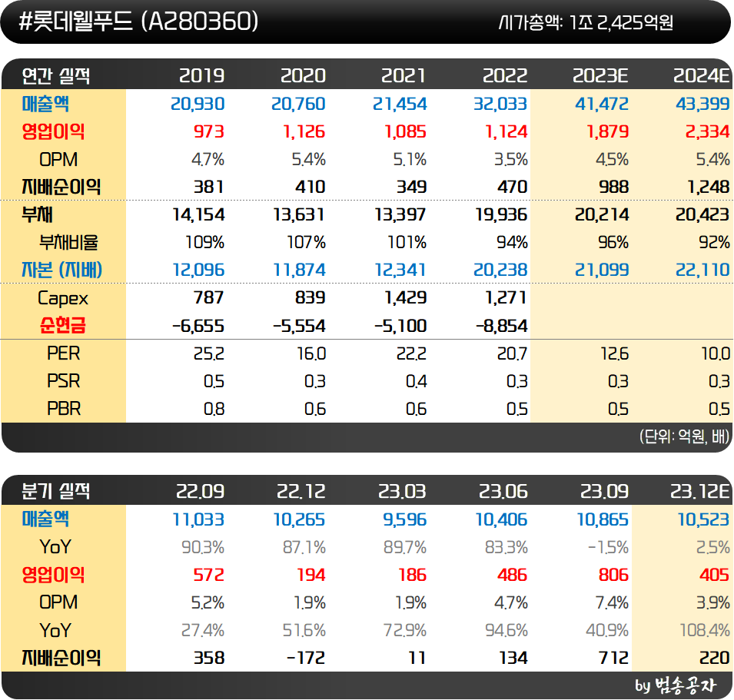The height and width of the screenshot is (700, 734).
Task: Click the 2023E annual column header
Action: [x=600, y=76]
